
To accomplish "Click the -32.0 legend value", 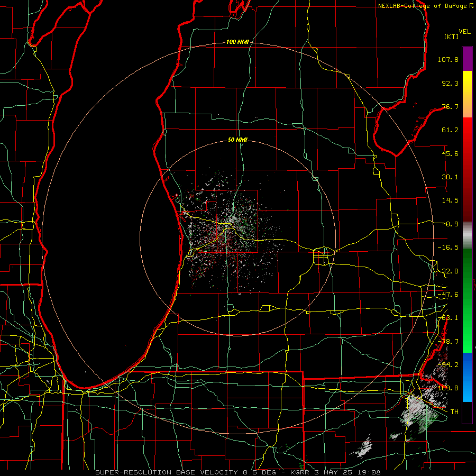I will click(x=448, y=271).
